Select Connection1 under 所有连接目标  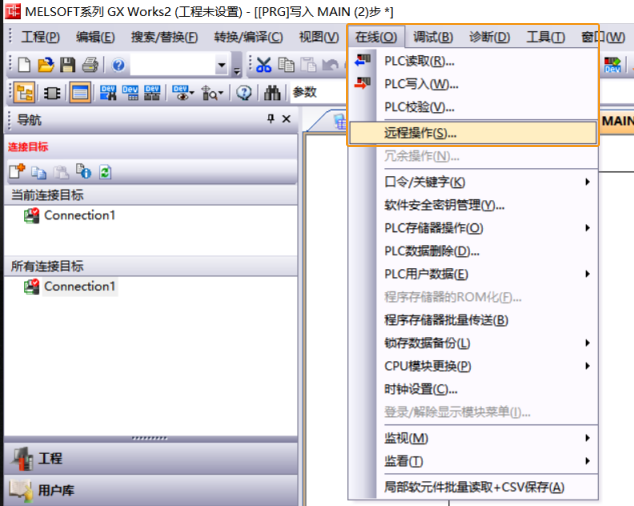[79, 286]
